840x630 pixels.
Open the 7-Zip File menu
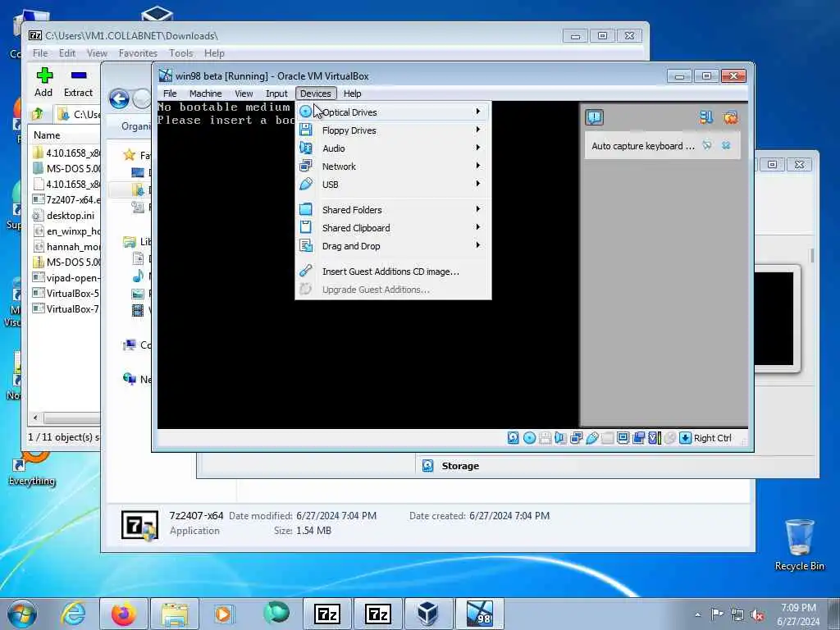40,53
